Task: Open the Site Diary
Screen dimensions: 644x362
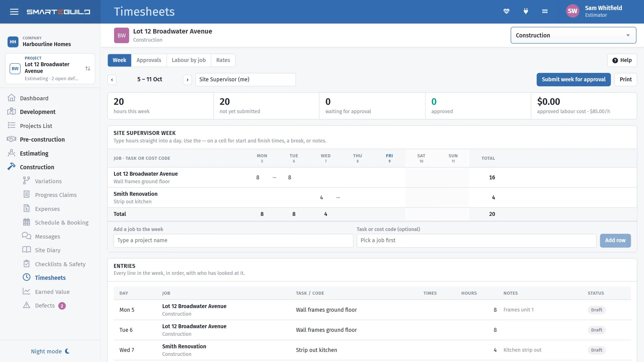Action: pyautogui.click(x=48, y=250)
